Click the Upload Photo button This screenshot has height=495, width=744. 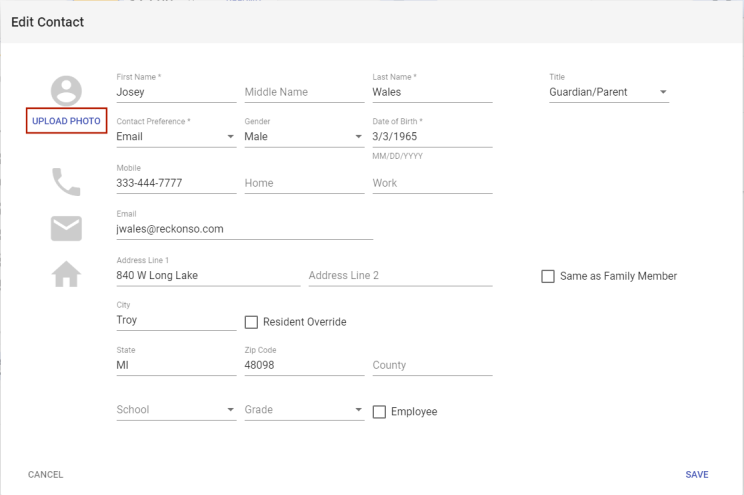click(x=66, y=121)
